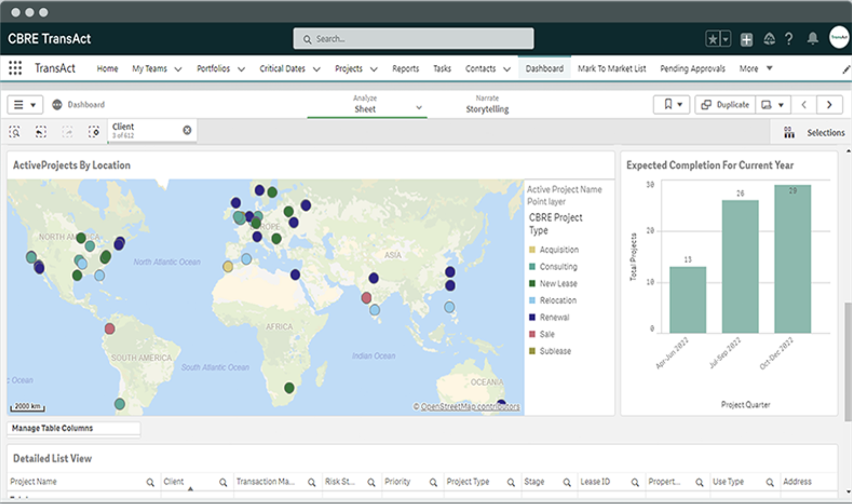This screenshot has height=504, width=852.
Task: Click the smart search selection icon
Action: click(x=15, y=132)
